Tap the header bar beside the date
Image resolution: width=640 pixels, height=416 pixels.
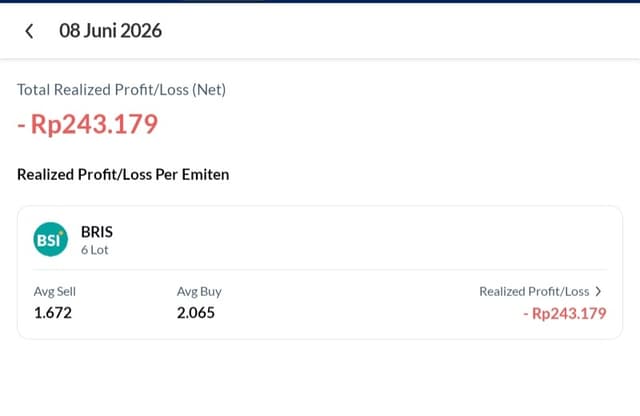pyautogui.click(x=400, y=31)
